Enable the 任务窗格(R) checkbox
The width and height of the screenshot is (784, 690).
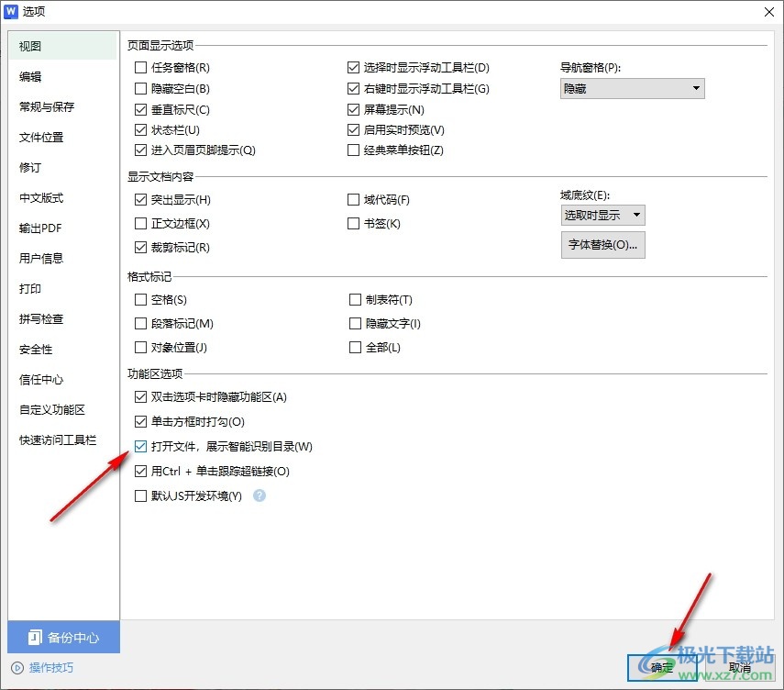141,67
